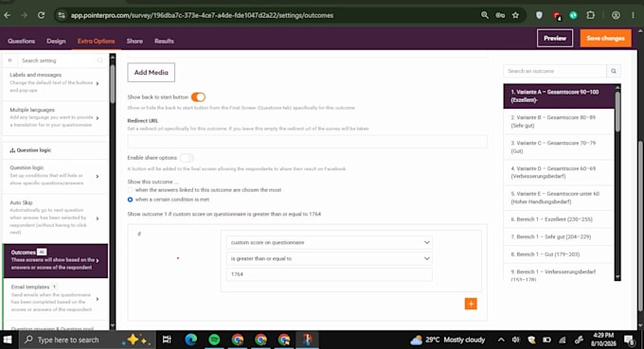
Task: Select outcome Bereich 1 Sehr gut (204-229)
Action: tap(559, 236)
